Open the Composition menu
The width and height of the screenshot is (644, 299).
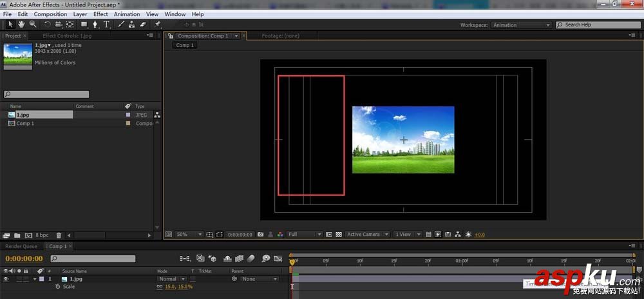(50, 14)
